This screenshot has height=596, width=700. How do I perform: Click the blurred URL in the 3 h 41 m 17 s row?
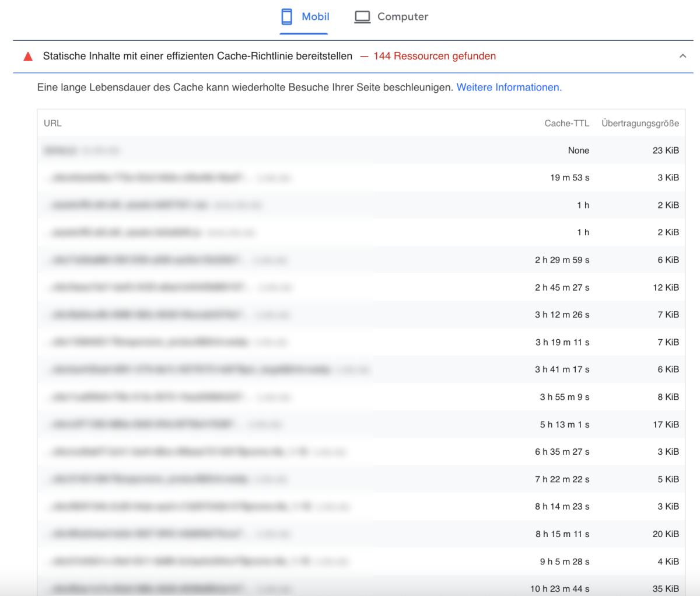pyautogui.click(x=210, y=370)
